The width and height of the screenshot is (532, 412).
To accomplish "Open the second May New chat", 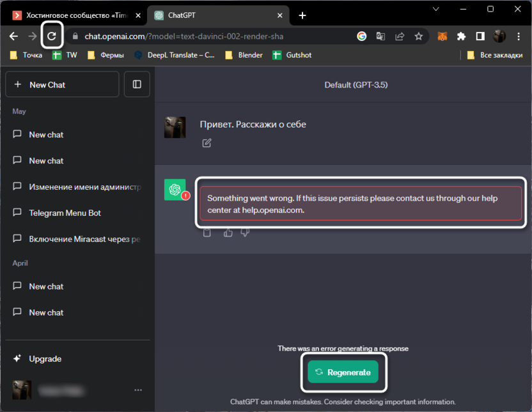I will pos(77,160).
